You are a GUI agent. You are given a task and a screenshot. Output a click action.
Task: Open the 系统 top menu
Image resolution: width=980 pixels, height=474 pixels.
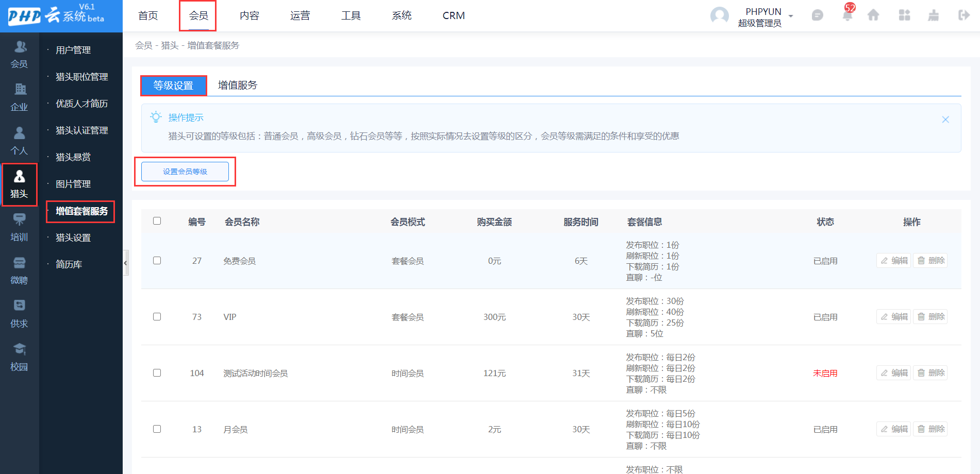tap(402, 15)
